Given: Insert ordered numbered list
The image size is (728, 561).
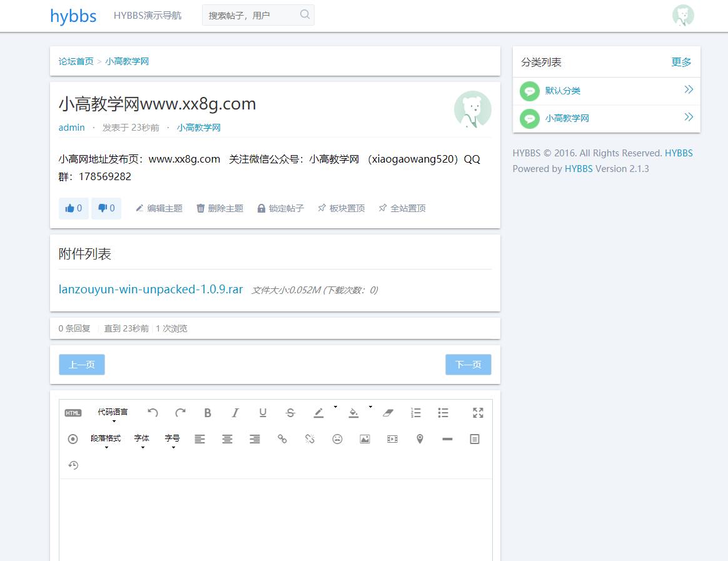Looking at the screenshot, I should (416, 412).
